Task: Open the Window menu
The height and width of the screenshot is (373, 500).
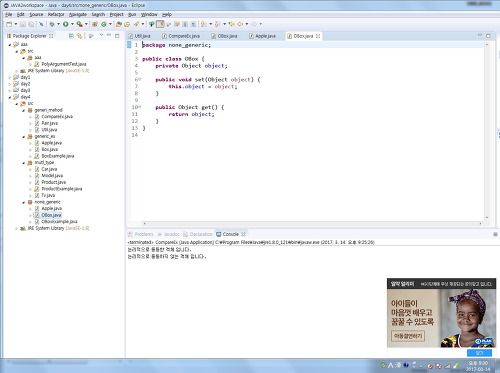Action: 149,15
